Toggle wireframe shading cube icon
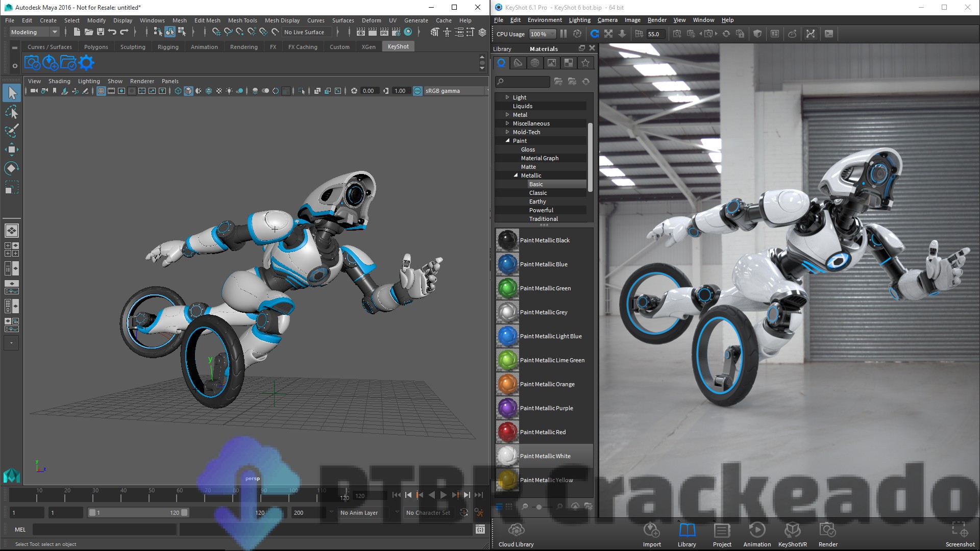980x551 pixels. click(x=178, y=91)
